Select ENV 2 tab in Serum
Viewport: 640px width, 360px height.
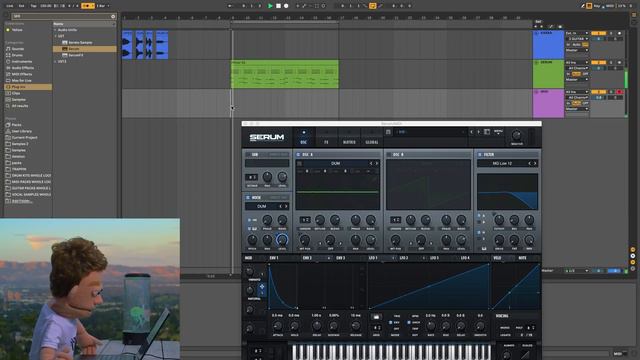[x=307, y=258]
